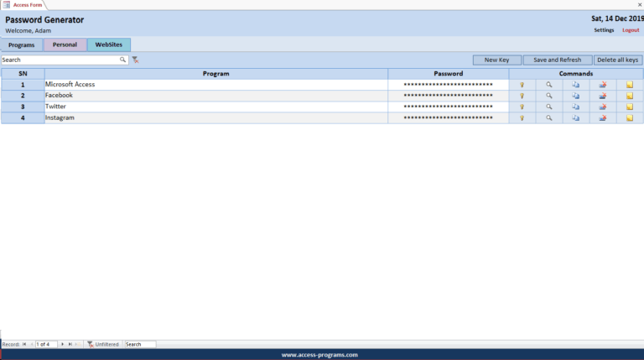Screen dimensions: 644x360
Task: Select the Instagram program cell
Action: (x=216, y=118)
